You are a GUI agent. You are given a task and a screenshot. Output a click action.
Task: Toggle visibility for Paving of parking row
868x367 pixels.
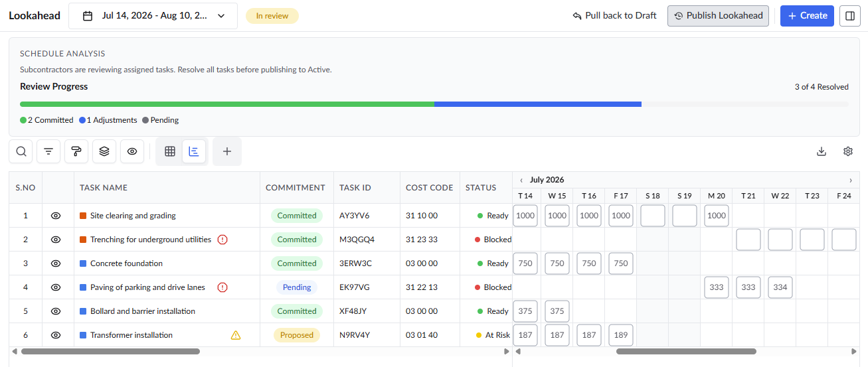[x=56, y=287]
